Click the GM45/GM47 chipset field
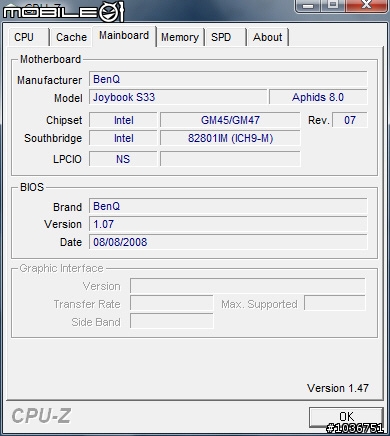Screen dimensions: 390x436 230,120
